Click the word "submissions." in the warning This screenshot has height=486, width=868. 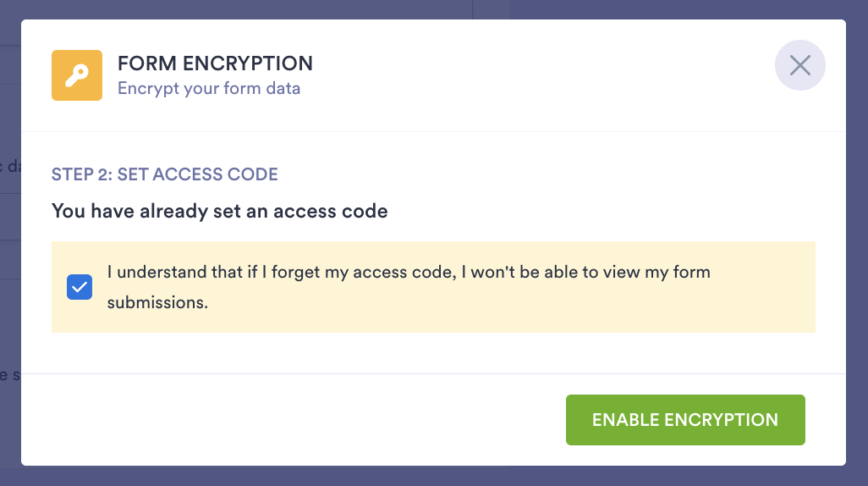coord(157,302)
